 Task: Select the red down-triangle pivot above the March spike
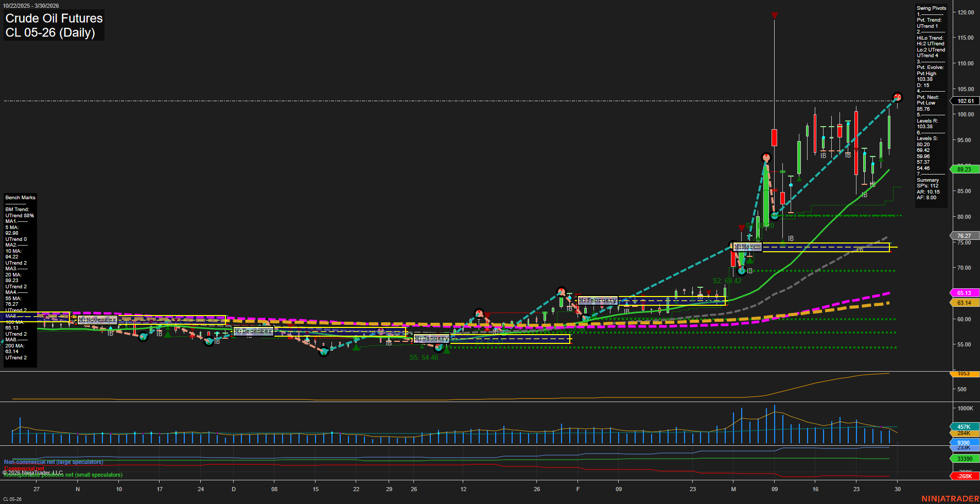[774, 16]
